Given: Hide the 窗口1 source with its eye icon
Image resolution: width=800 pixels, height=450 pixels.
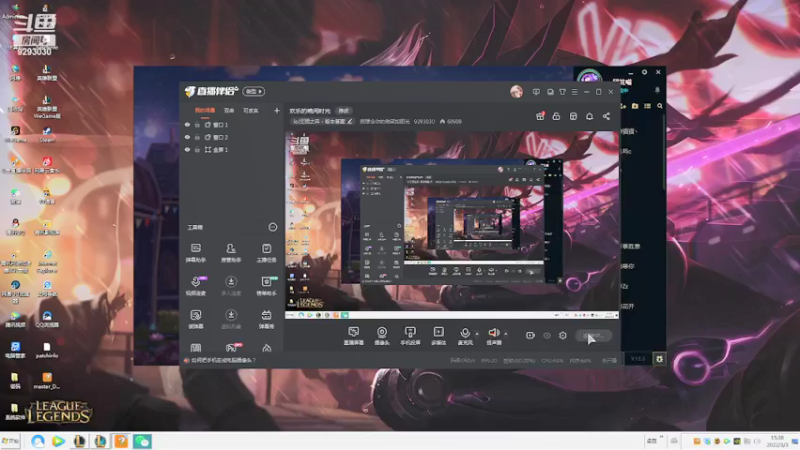Looking at the screenshot, I should tap(187, 124).
